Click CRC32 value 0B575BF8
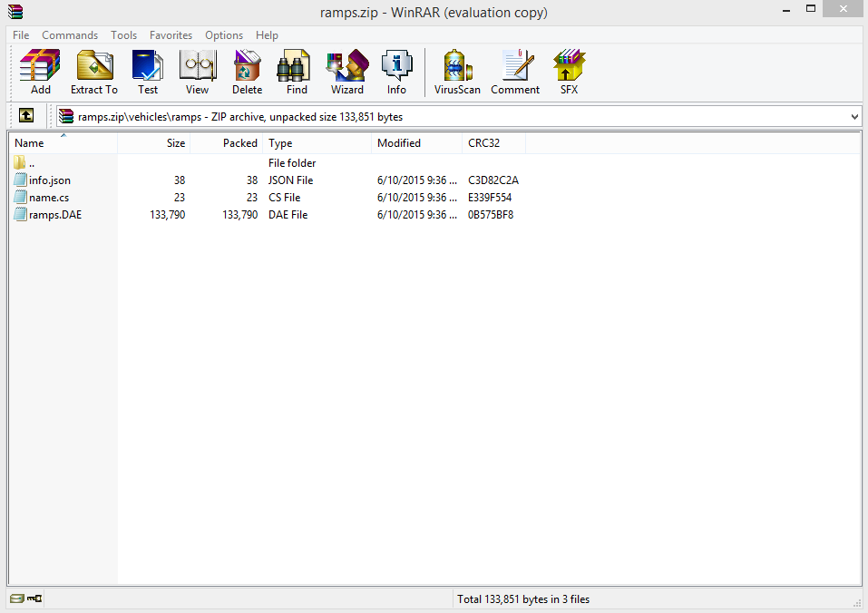The height and width of the screenshot is (613, 868). coord(491,215)
